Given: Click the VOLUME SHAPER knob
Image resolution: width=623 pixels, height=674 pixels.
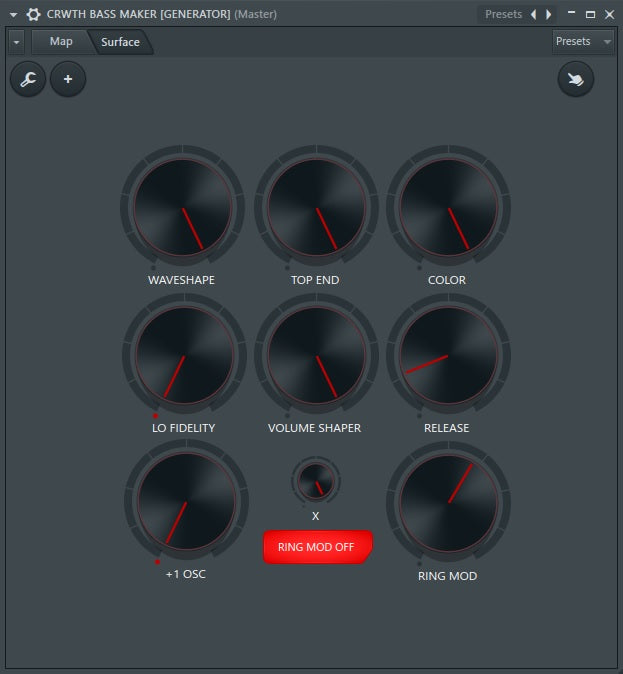Looking at the screenshot, I should [x=316, y=356].
